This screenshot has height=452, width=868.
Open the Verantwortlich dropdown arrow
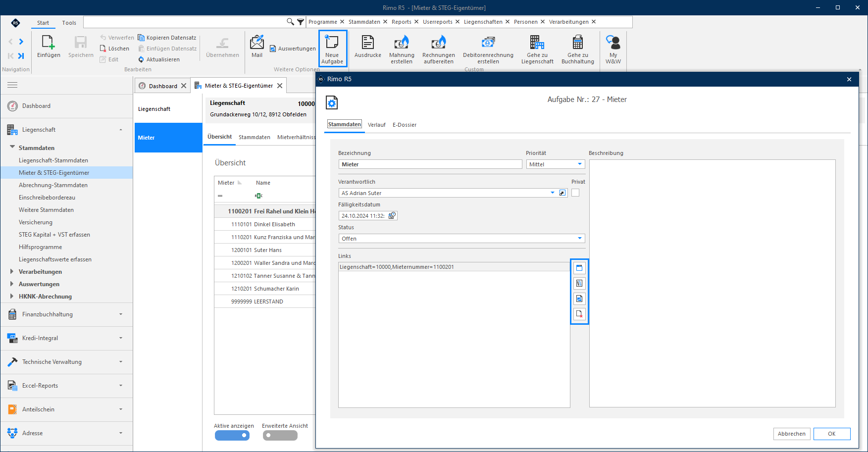553,193
